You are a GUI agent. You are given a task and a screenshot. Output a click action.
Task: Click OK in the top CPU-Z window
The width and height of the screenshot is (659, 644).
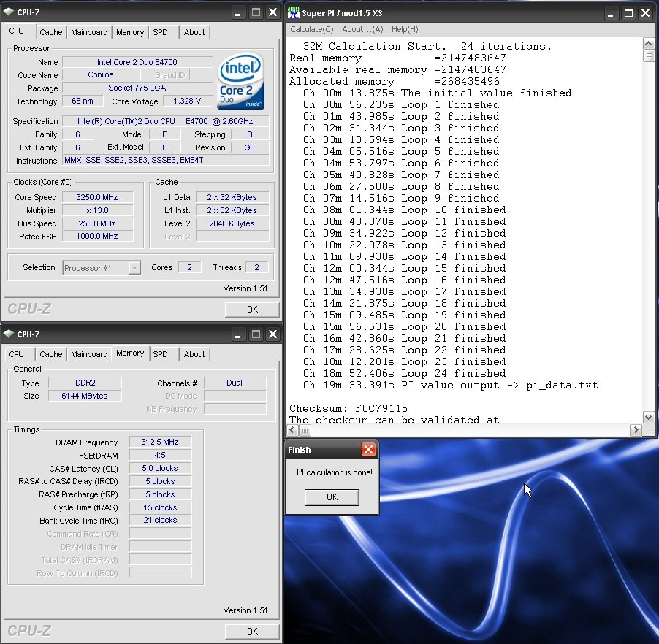pyautogui.click(x=252, y=309)
